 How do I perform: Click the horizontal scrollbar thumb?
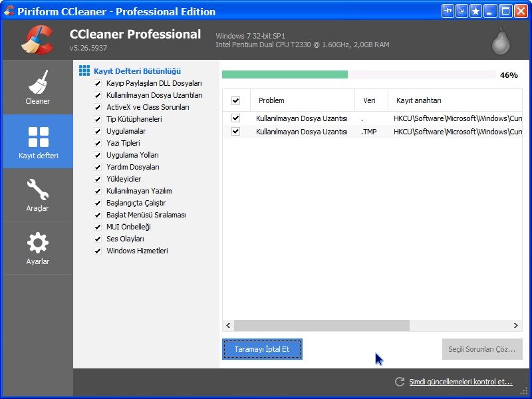(322, 325)
